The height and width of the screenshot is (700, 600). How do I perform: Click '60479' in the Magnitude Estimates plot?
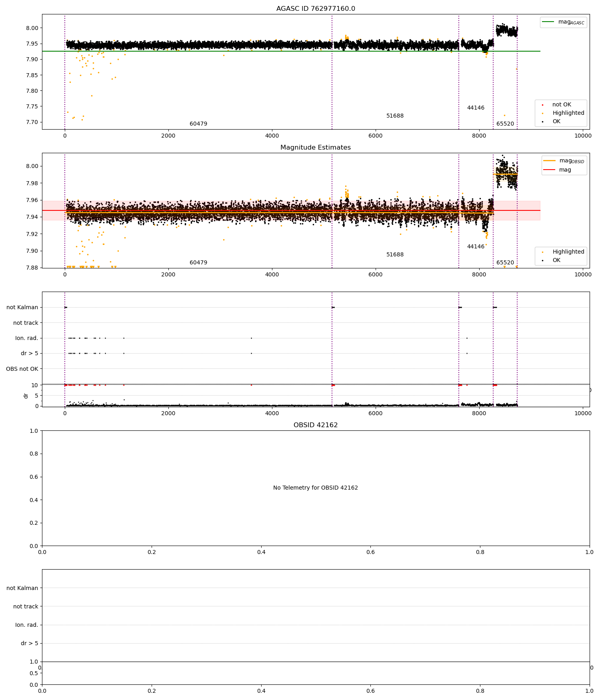pos(198,263)
